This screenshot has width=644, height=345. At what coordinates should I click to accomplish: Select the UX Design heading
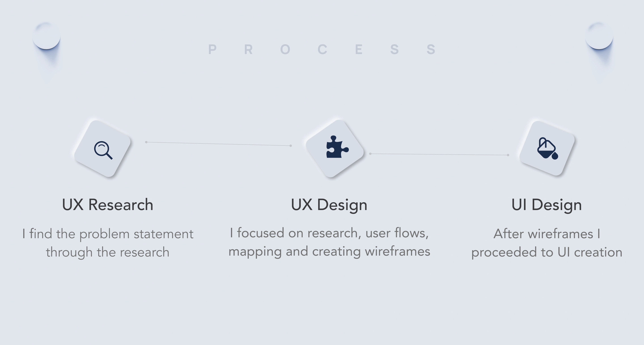click(x=329, y=205)
